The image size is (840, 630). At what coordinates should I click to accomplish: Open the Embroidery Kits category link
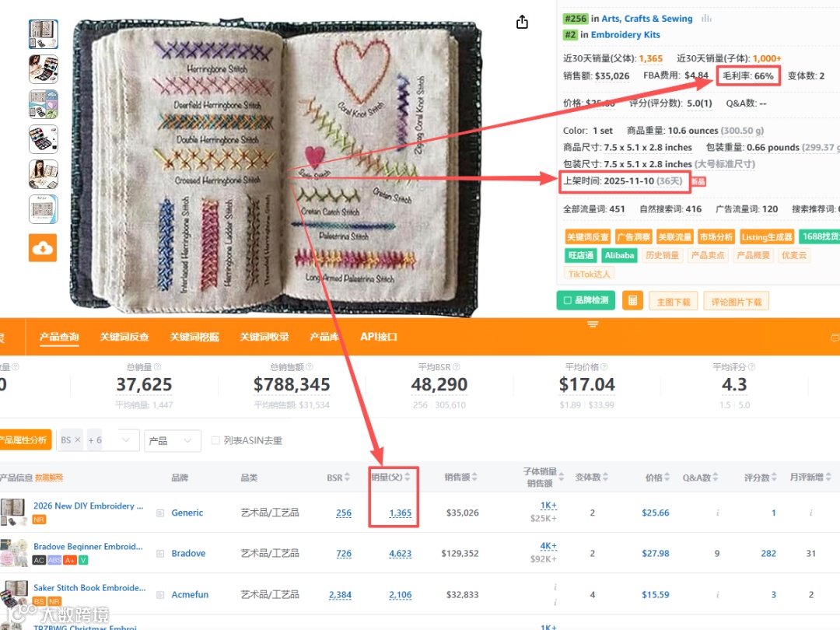[625, 35]
